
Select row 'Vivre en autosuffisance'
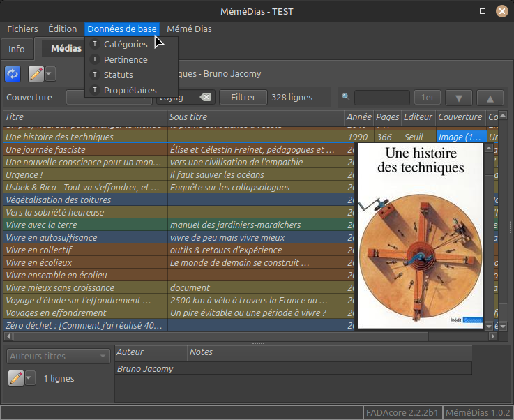[179, 237]
